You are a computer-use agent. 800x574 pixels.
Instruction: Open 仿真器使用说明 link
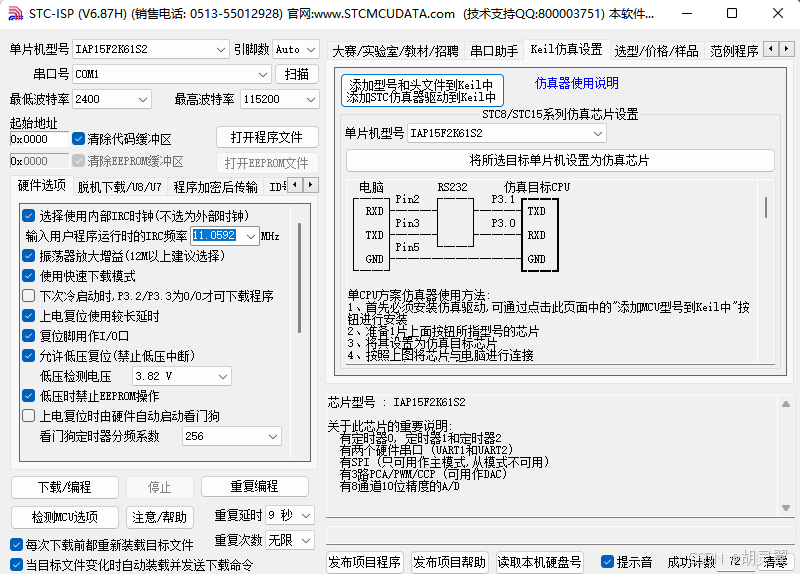coord(577,83)
